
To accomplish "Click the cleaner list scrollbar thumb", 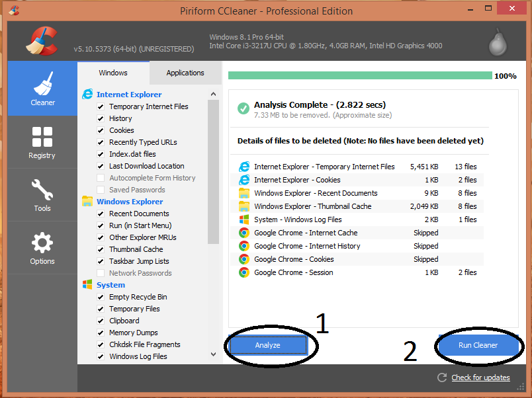I will pos(214,172).
